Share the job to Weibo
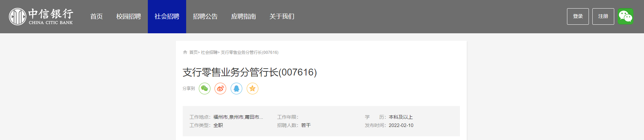Viewport: 644px width, 140px height. coord(220,89)
